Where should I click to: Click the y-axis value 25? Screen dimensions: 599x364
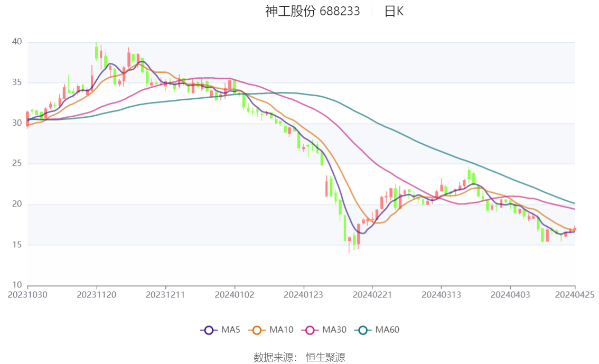point(17,163)
